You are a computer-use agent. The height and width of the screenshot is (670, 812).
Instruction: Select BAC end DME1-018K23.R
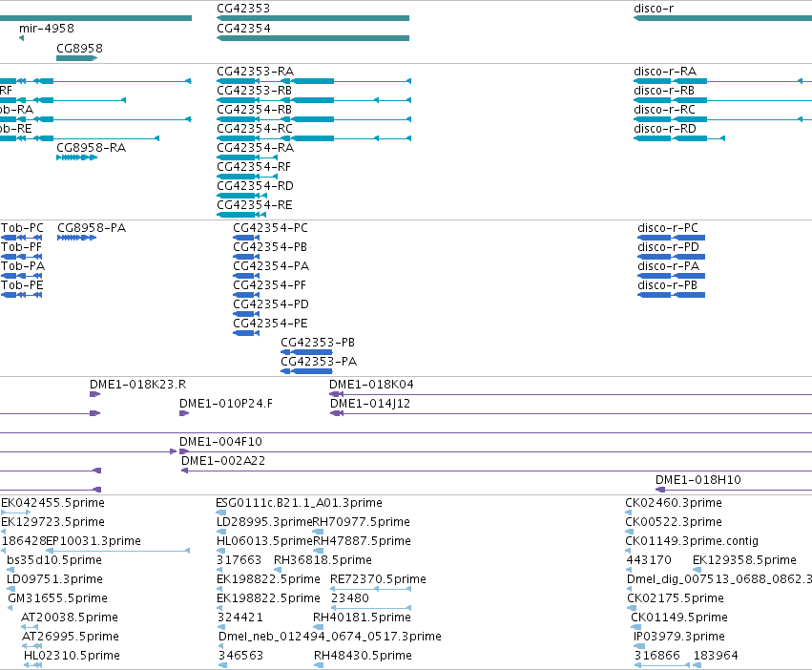tap(137, 385)
